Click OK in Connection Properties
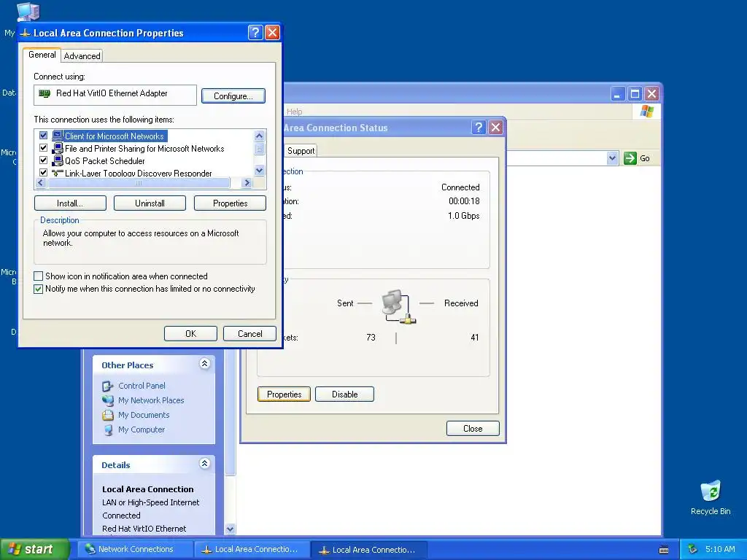 pos(190,334)
